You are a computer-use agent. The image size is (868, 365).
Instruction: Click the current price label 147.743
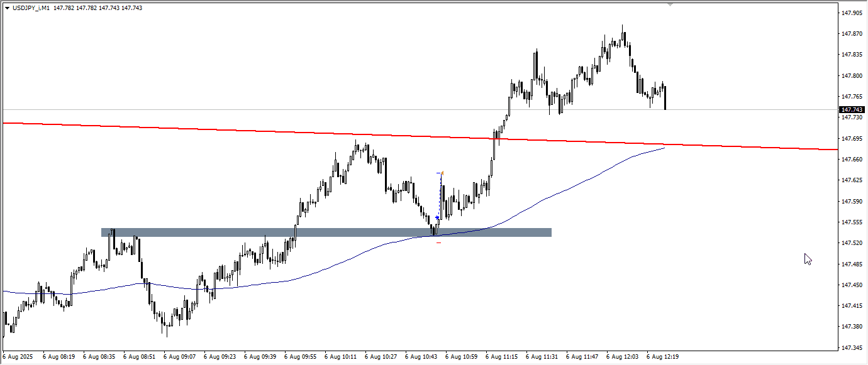(852, 109)
